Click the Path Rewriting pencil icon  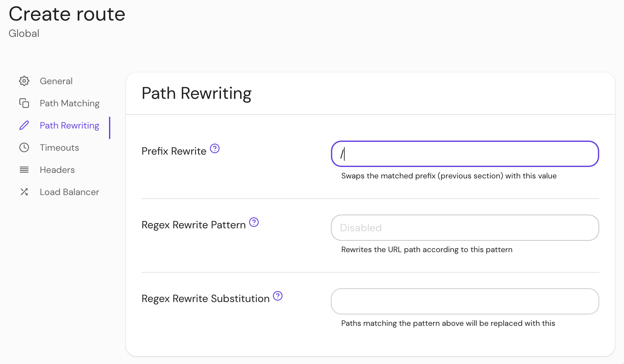(24, 125)
